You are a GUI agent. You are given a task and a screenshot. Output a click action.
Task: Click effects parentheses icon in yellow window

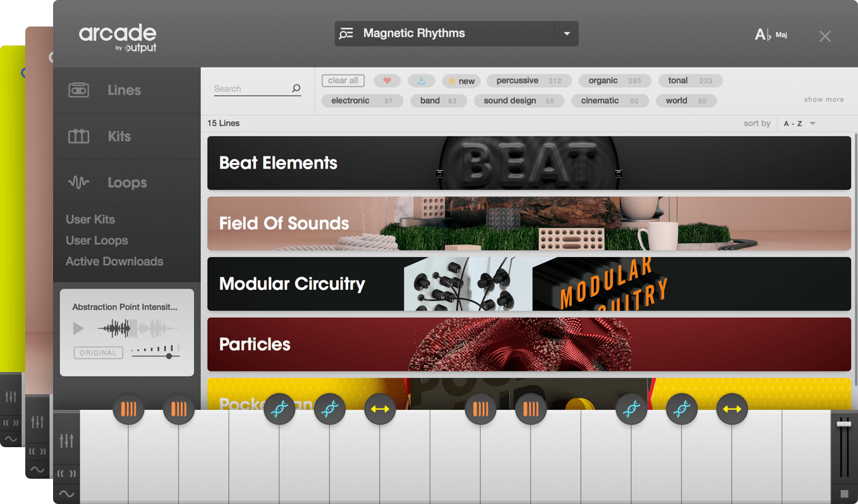coord(11,423)
